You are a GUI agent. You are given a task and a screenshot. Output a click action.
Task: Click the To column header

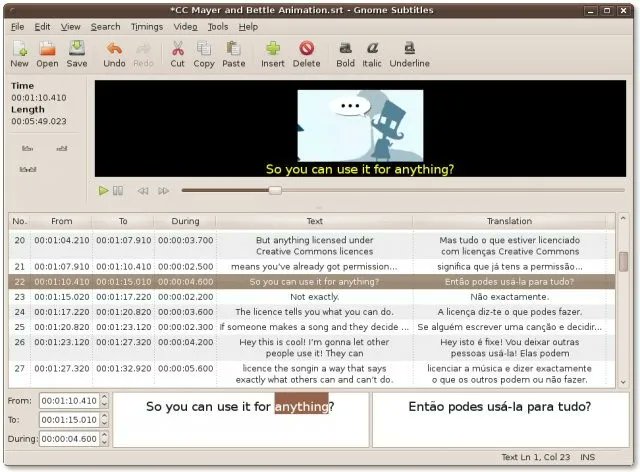123,221
